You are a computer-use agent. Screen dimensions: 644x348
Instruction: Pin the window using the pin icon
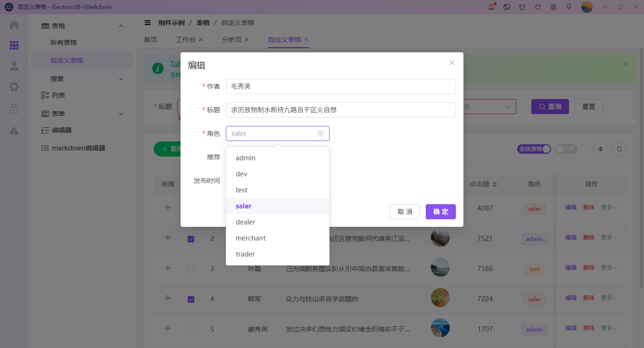click(x=569, y=7)
